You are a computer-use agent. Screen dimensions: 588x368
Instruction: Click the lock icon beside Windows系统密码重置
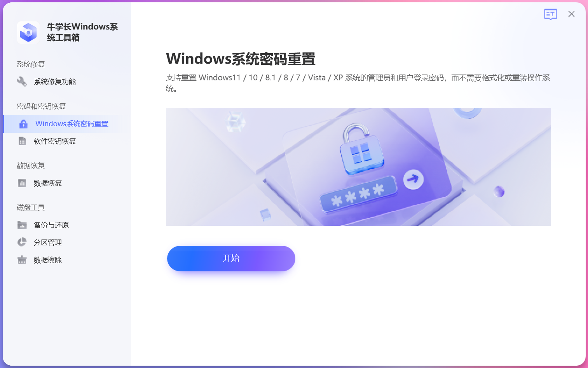pos(23,124)
